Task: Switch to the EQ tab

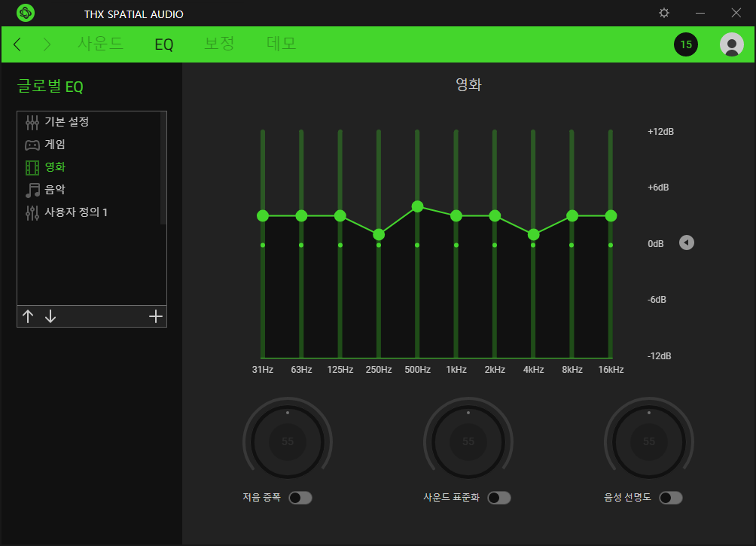Action: 164,44
